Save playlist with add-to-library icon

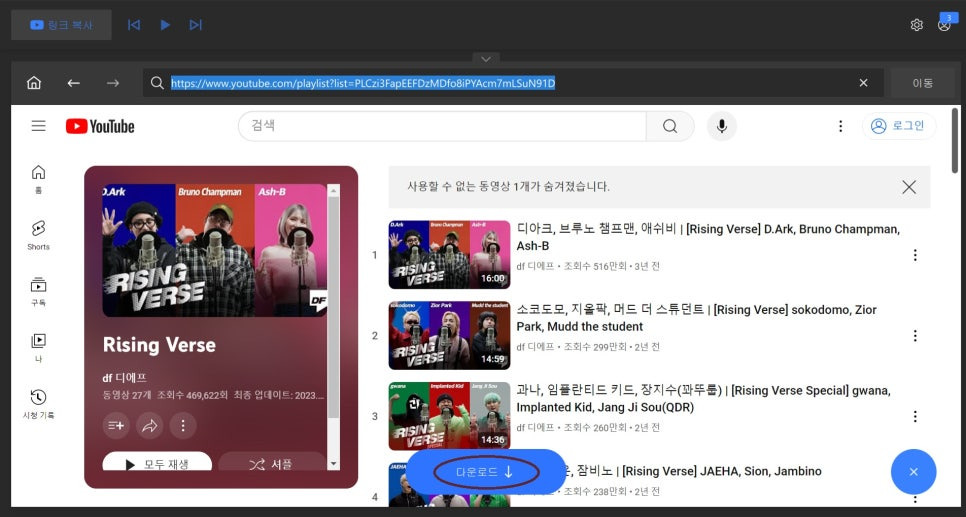pos(116,425)
